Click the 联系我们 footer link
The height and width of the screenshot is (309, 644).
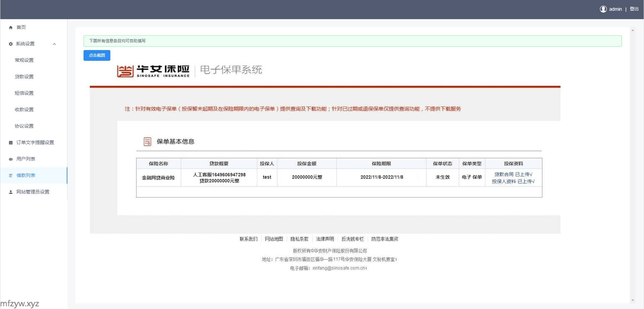[x=249, y=239]
